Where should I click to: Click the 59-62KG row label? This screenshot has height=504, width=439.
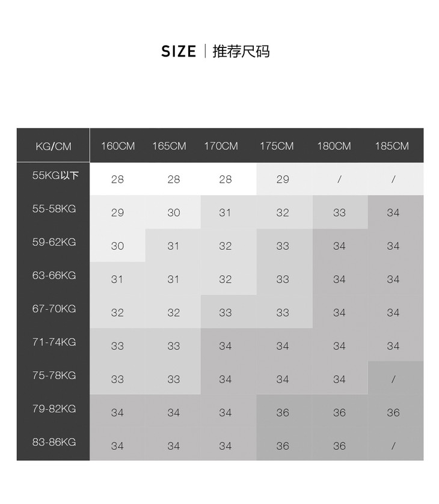(x=54, y=242)
